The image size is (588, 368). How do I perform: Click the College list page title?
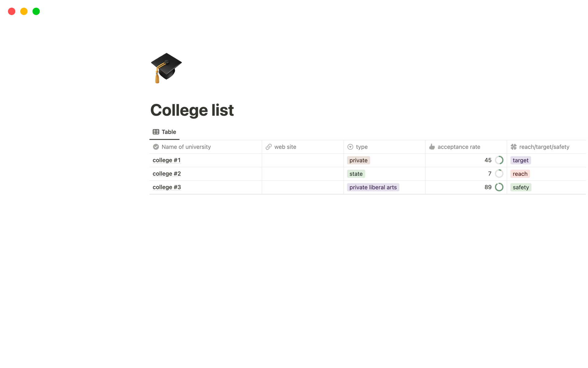tap(192, 109)
